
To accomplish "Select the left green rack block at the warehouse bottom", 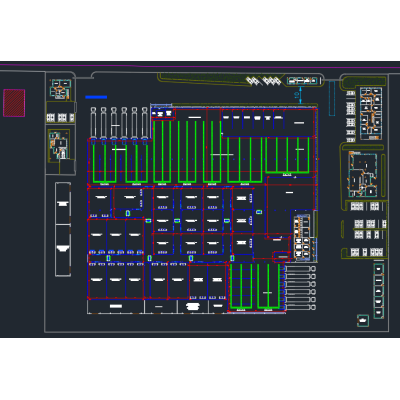I will (x=241, y=286).
